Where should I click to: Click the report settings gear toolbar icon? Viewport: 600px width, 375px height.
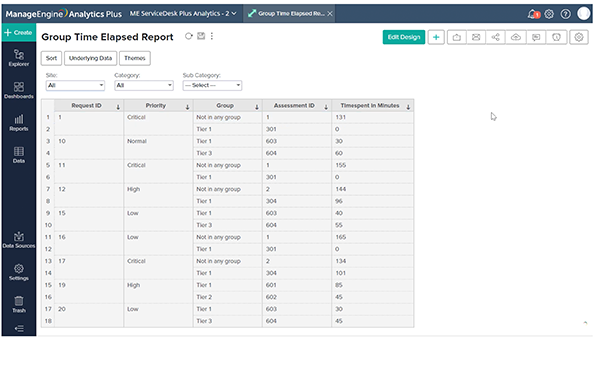[x=579, y=37]
